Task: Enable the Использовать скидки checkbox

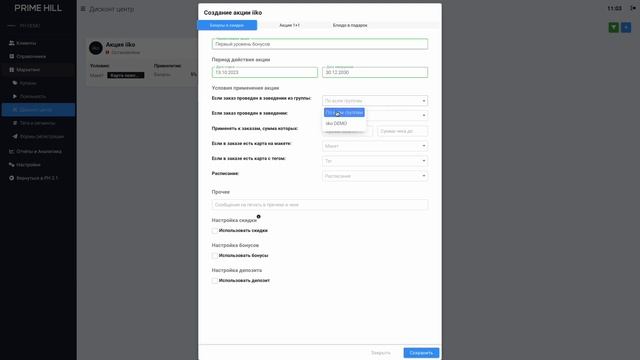Action: [x=215, y=231]
